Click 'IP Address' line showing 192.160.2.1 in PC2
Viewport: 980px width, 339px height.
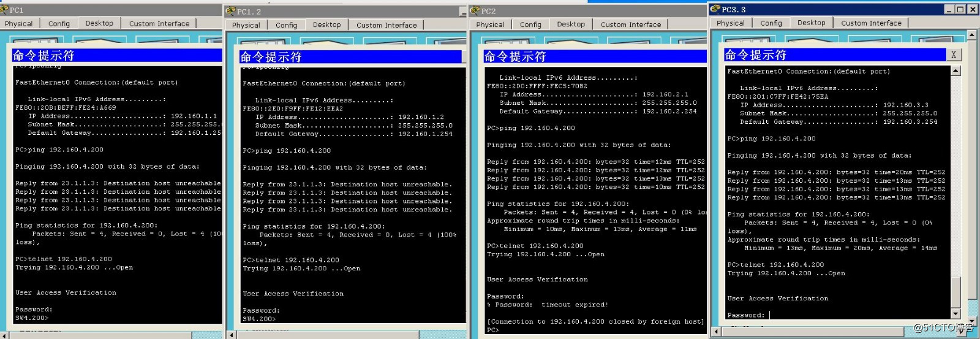594,94
